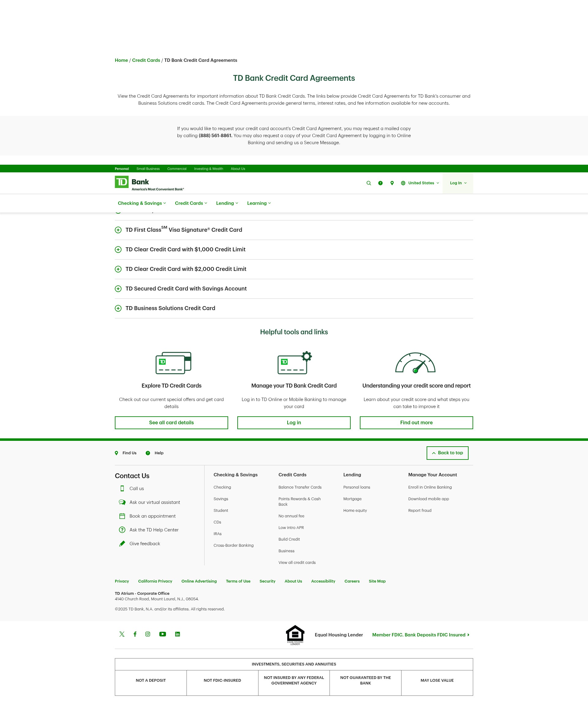Viewport: 588px width, 705px height.
Task: Select the Commercial tab
Action: click(177, 169)
